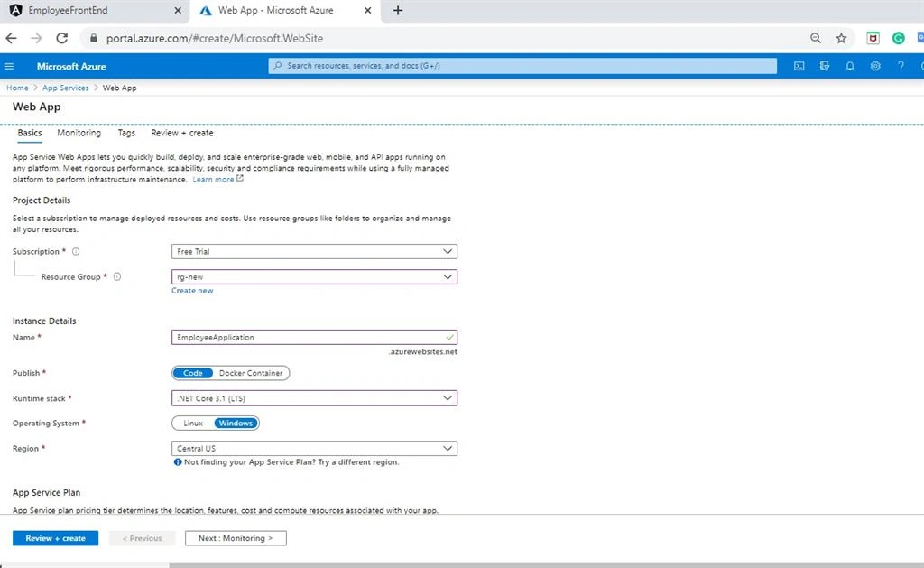
Task: Click the Grammarly extension icon
Action: [898, 38]
